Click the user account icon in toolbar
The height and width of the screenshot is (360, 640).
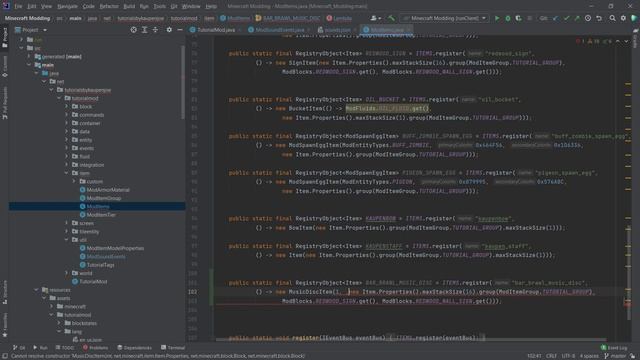[x=373, y=18]
